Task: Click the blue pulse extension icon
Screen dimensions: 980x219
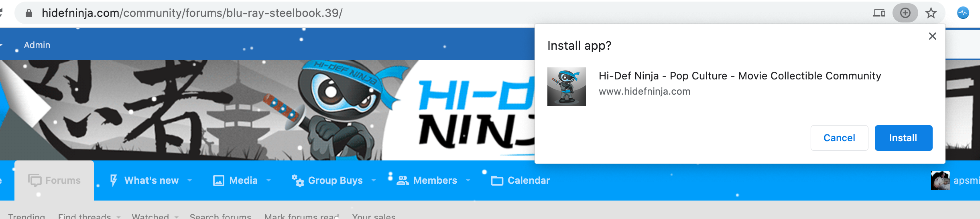Action: (x=963, y=13)
